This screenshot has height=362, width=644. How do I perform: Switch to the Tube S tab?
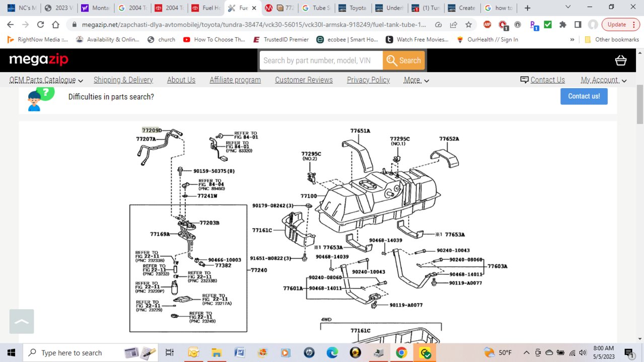pos(316,8)
